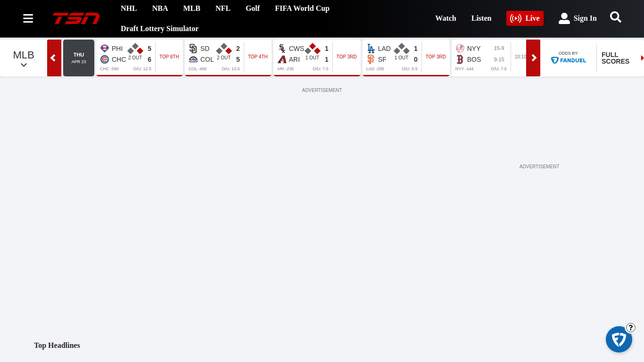Click the Sign In text

tap(585, 18)
